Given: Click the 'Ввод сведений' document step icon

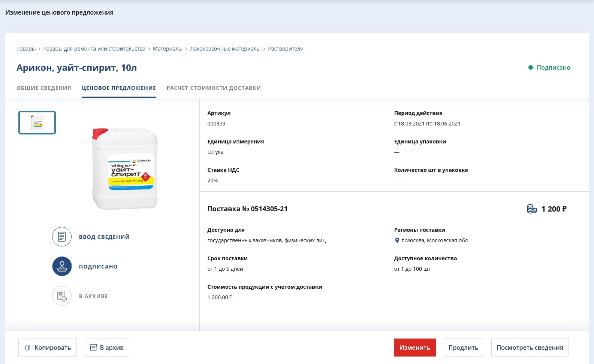Looking at the screenshot, I should click(x=62, y=237).
